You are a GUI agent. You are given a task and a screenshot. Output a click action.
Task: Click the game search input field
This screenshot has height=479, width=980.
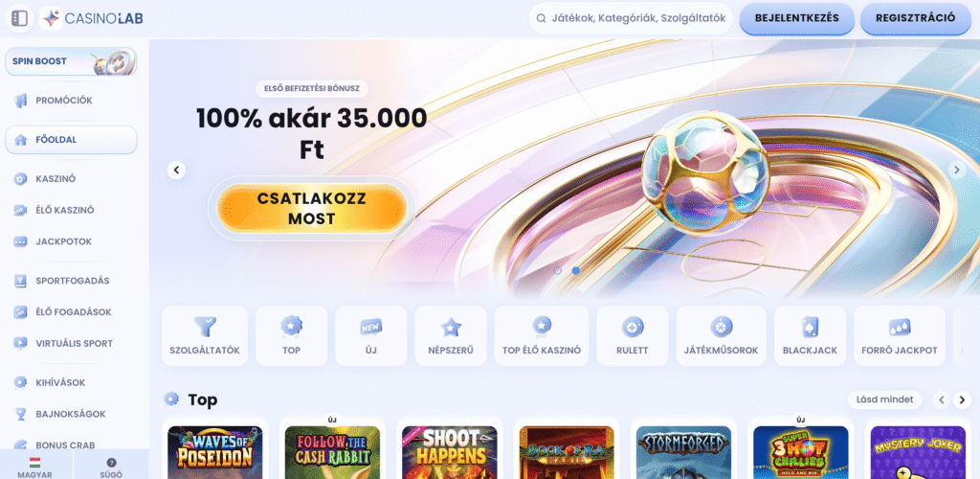[631, 18]
